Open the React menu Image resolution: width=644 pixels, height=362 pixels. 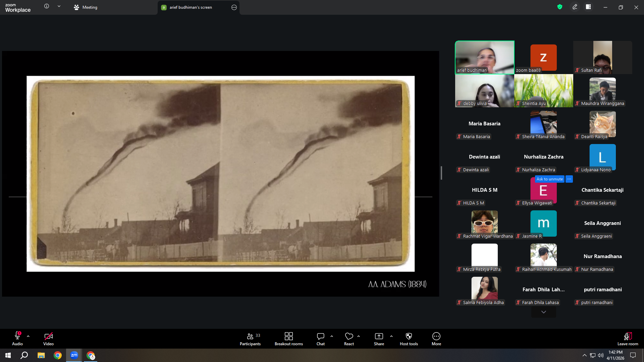point(349,339)
